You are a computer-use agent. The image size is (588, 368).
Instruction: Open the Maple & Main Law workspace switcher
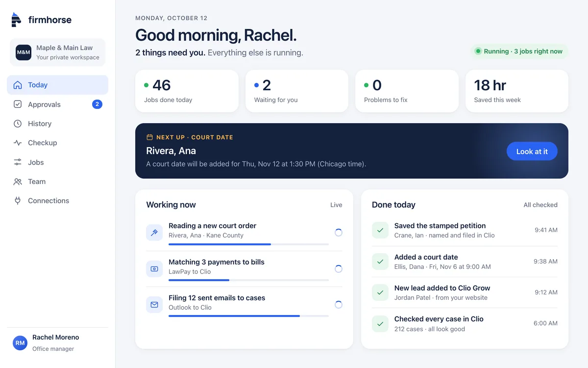pos(57,52)
